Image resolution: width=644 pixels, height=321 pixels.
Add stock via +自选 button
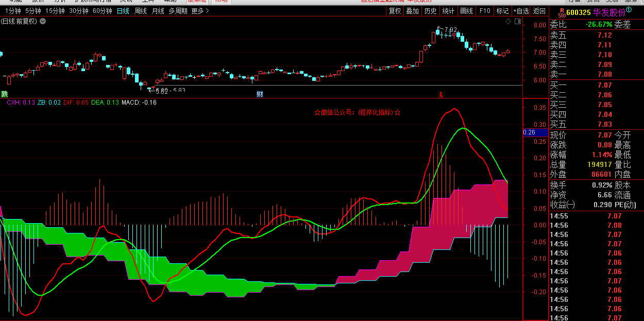point(521,11)
